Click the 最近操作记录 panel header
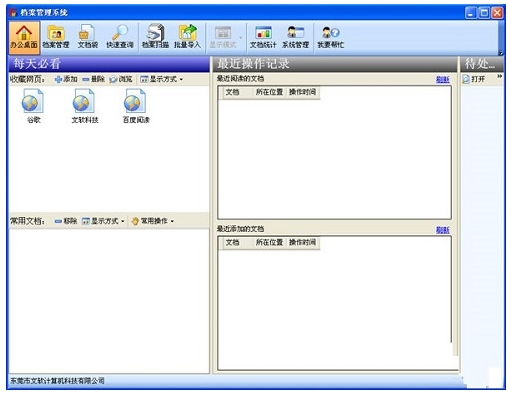 coord(335,64)
